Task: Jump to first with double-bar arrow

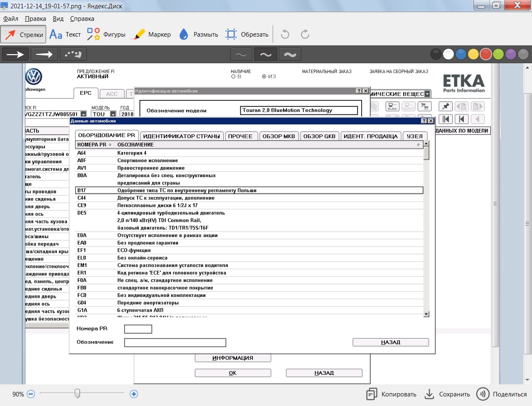Action: 446,119
